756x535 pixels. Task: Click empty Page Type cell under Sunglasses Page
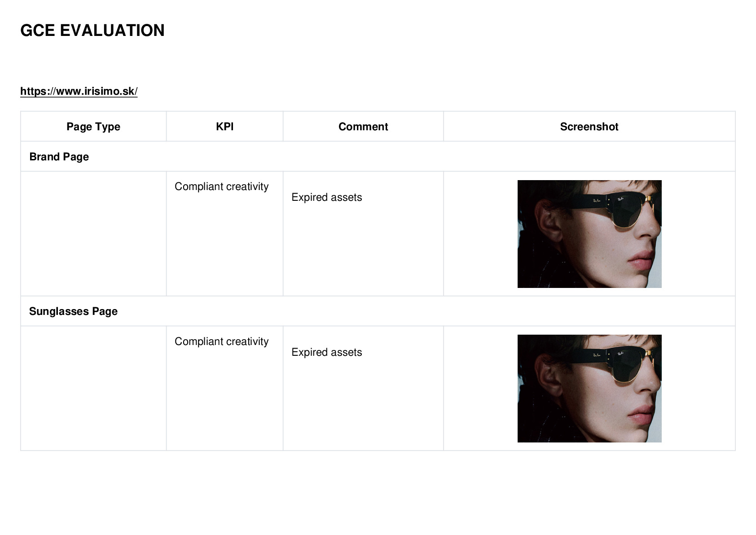click(93, 388)
